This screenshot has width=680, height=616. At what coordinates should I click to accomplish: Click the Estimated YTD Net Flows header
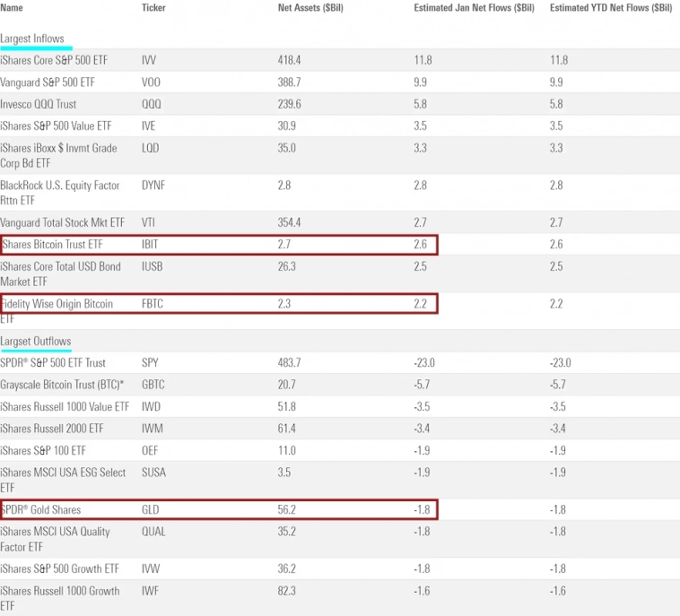tap(611, 7)
